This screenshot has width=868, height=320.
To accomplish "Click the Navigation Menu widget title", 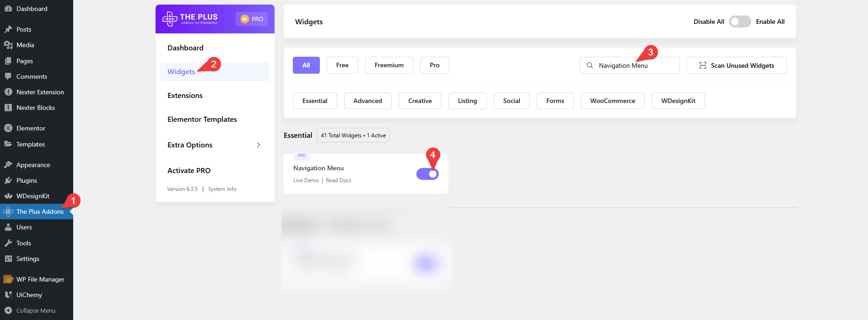I will click(318, 168).
